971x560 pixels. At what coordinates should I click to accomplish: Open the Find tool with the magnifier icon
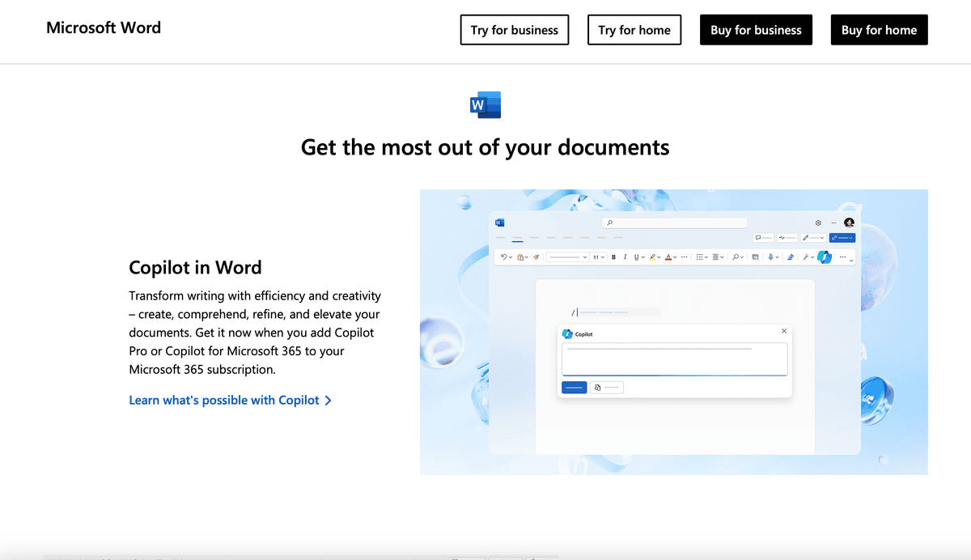point(735,257)
